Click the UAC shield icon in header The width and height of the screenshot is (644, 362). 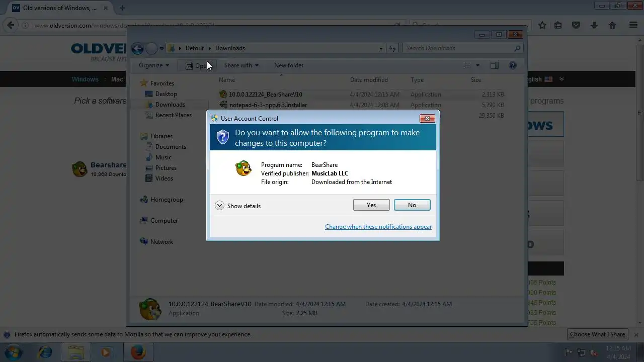[x=223, y=137]
